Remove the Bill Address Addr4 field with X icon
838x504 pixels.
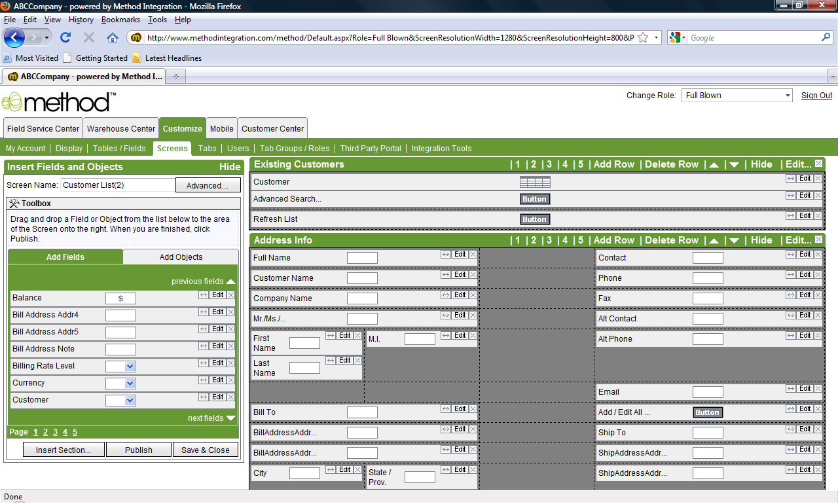(x=230, y=312)
